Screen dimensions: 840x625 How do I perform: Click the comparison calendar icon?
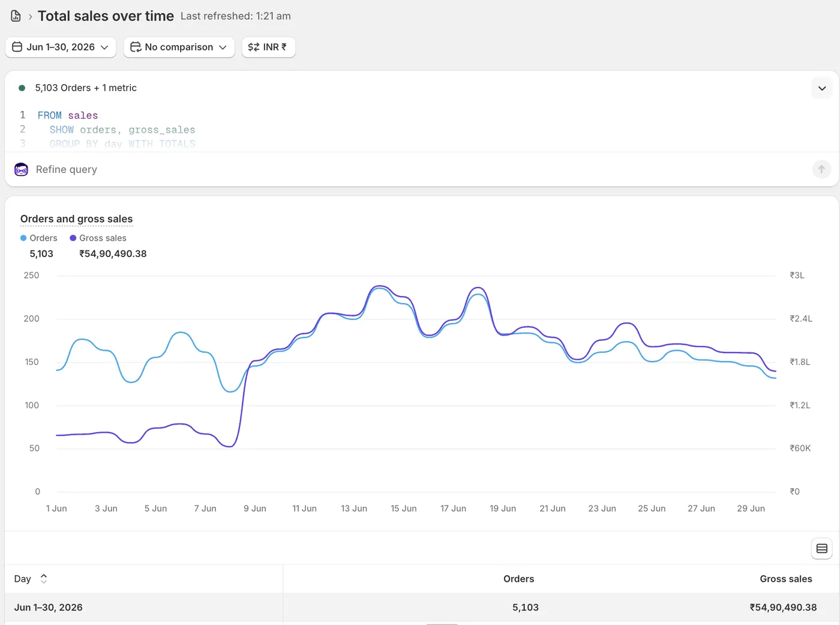point(136,47)
